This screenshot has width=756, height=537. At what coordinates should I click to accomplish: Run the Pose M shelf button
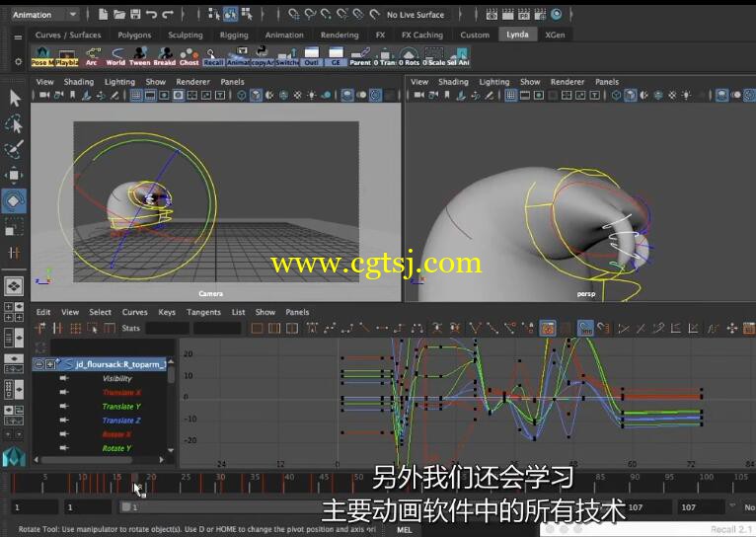click(x=42, y=56)
